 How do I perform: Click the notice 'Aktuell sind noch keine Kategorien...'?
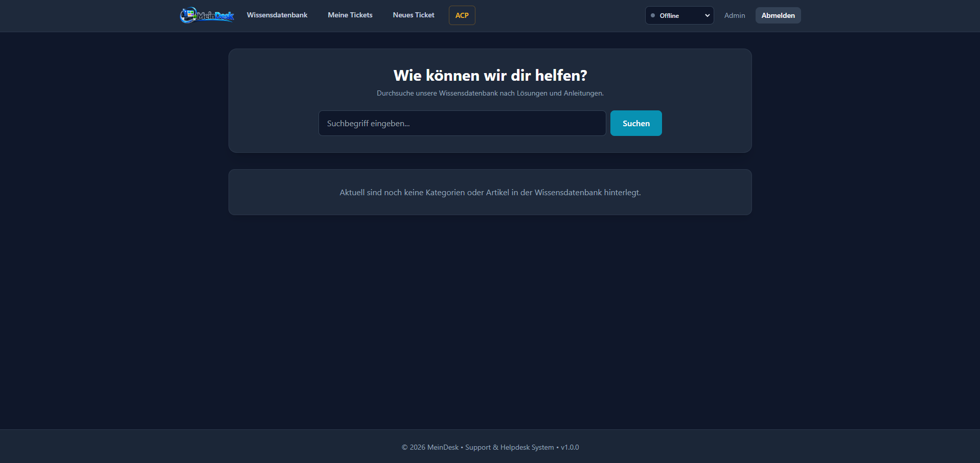coord(490,193)
